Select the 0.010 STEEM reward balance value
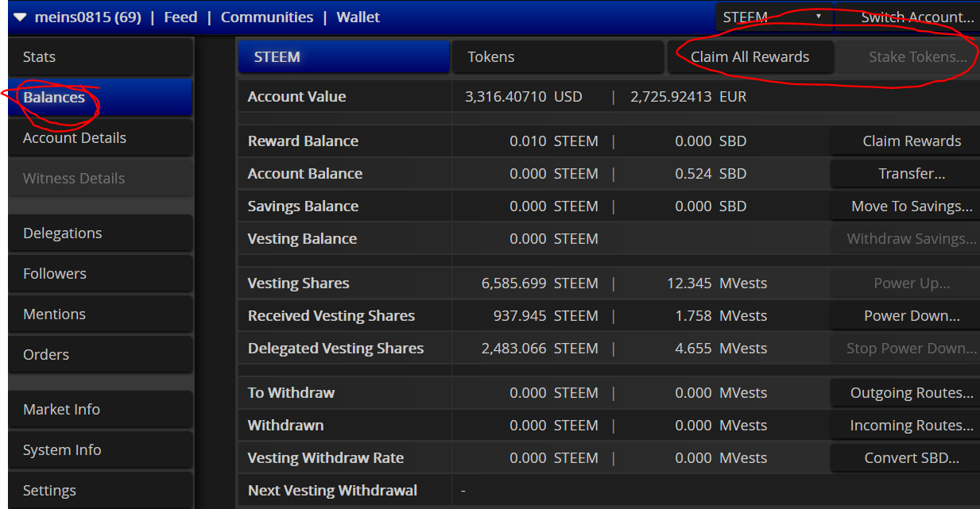The height and width of the screenshot is (509, 980). click(x=554, y=141)
